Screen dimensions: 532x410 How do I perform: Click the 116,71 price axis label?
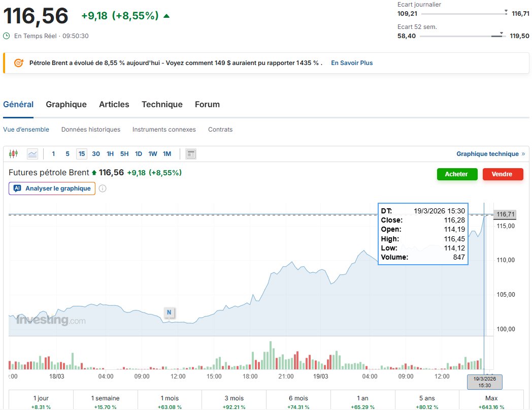(x=505, y=214)
